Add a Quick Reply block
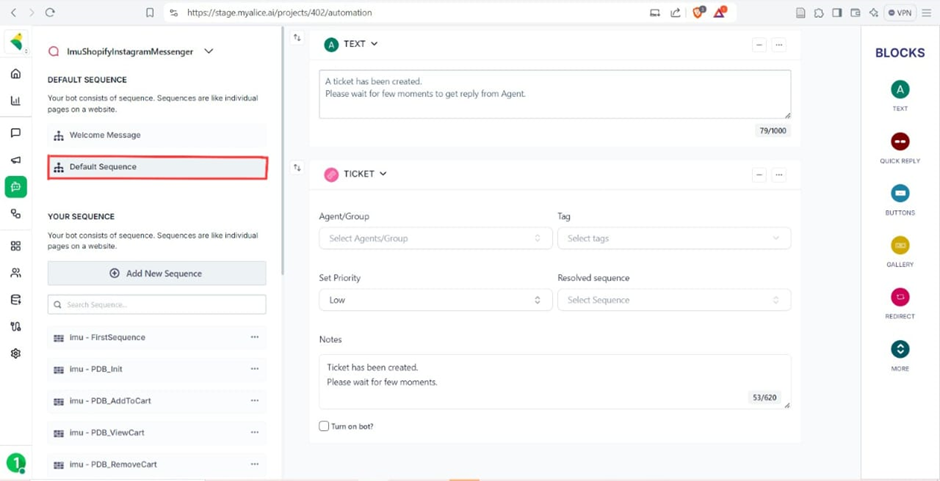 pos(899,142)
